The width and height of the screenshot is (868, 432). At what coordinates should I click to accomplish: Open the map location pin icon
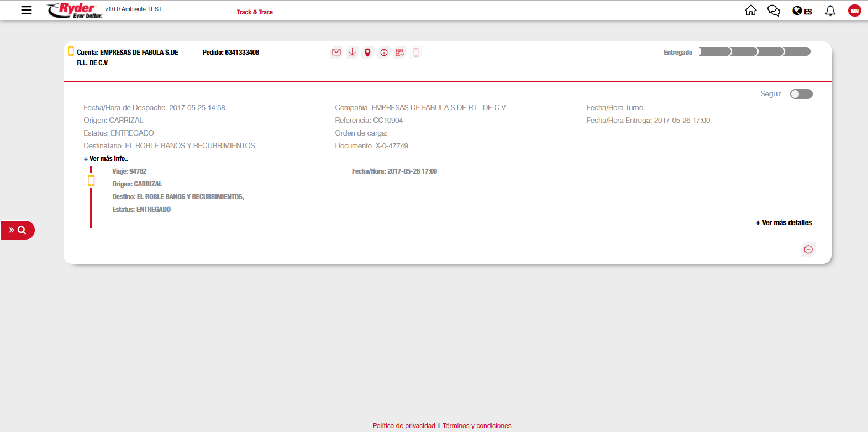click(367, 53)
